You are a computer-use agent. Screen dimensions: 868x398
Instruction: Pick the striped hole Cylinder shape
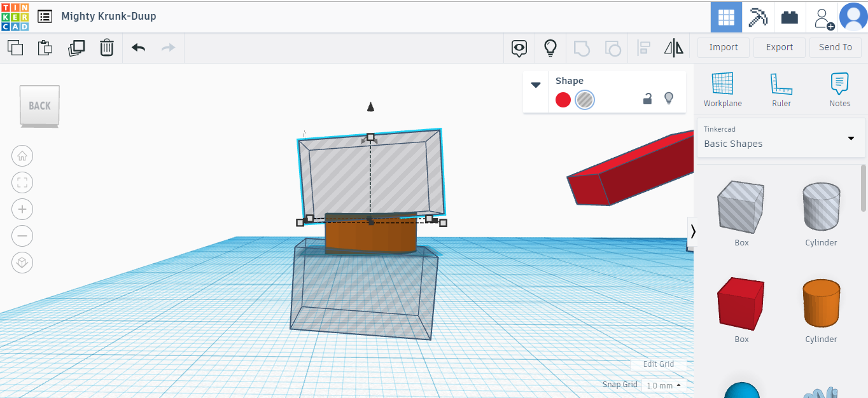coord(821,206)
